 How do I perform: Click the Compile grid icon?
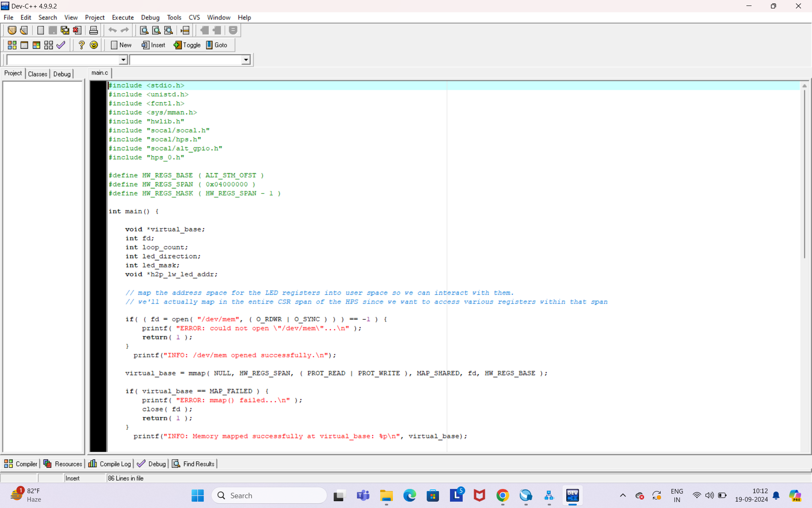[12, 45]
